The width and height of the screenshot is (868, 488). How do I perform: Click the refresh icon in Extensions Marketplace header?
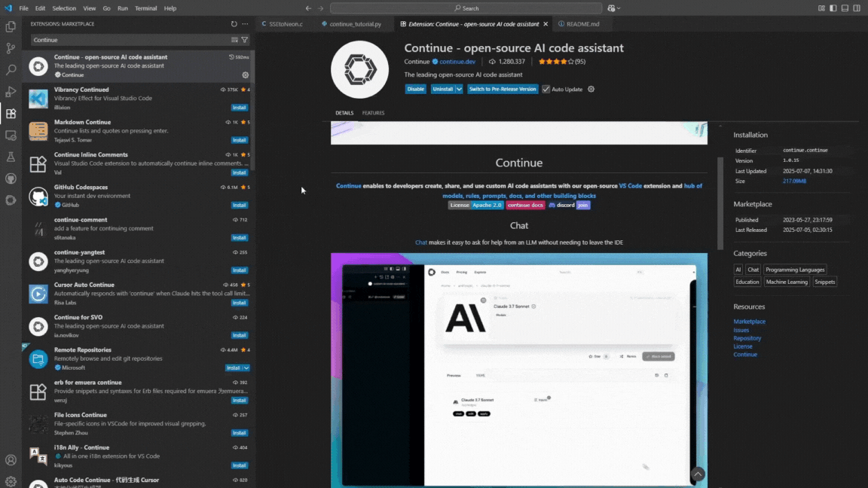click(234, 24)
